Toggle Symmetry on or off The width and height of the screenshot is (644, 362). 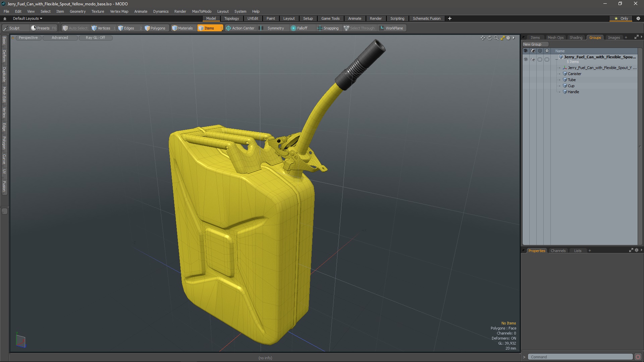[x=272, y=28]
